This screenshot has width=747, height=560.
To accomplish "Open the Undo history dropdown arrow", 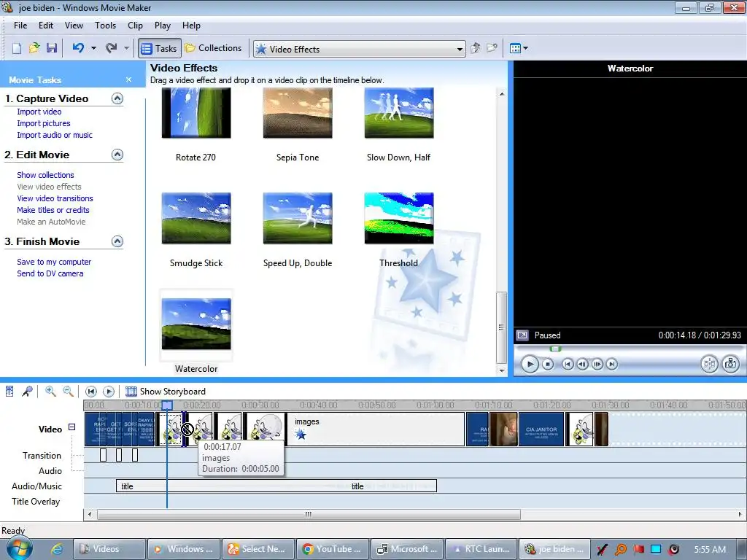I will click(x=93, y=48).
